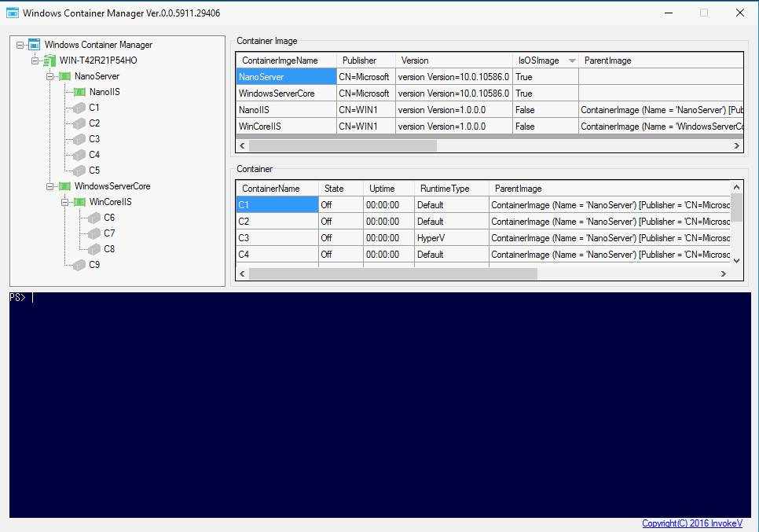Select the NanoServer cell in image table
The image size is (759, 532).
tap(287, 77)
